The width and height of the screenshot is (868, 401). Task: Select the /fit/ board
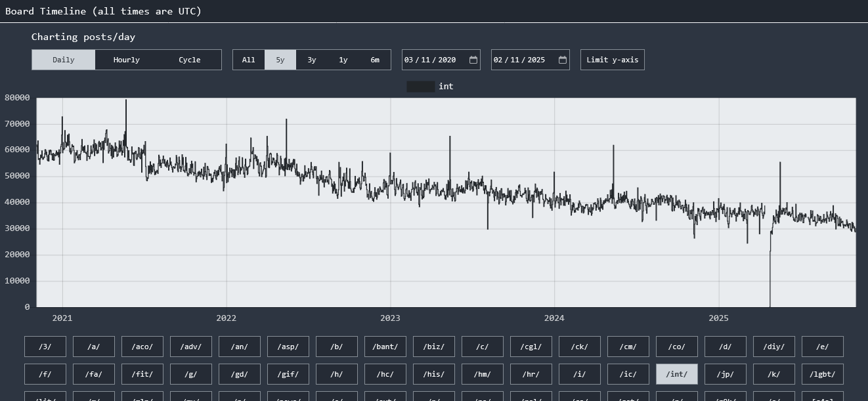point(142,374)
